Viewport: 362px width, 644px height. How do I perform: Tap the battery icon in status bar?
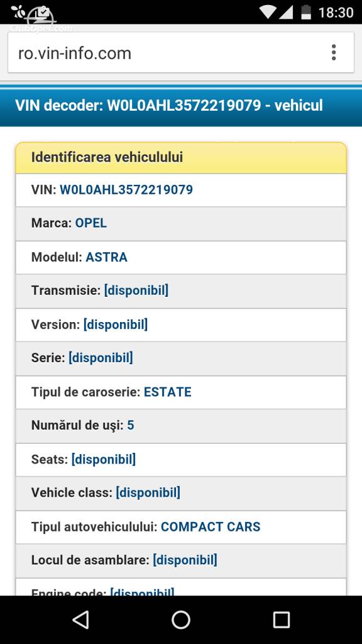point(306,12)
